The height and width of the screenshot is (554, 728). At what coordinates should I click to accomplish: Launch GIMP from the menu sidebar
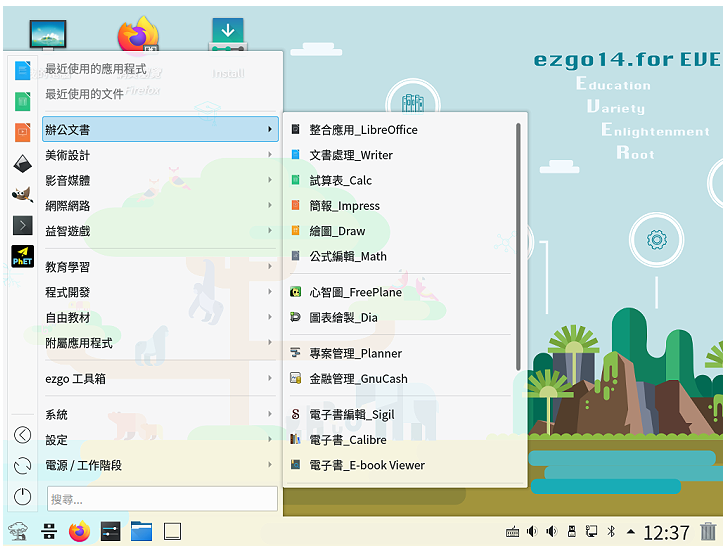click(x=22, y=195)
